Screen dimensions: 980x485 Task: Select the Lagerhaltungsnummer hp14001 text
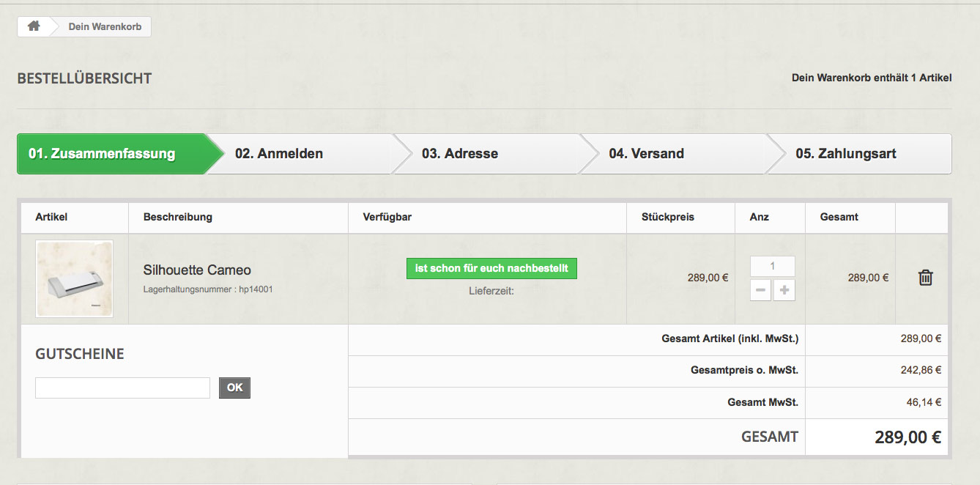pyautogui.click(x=208, y=289)
